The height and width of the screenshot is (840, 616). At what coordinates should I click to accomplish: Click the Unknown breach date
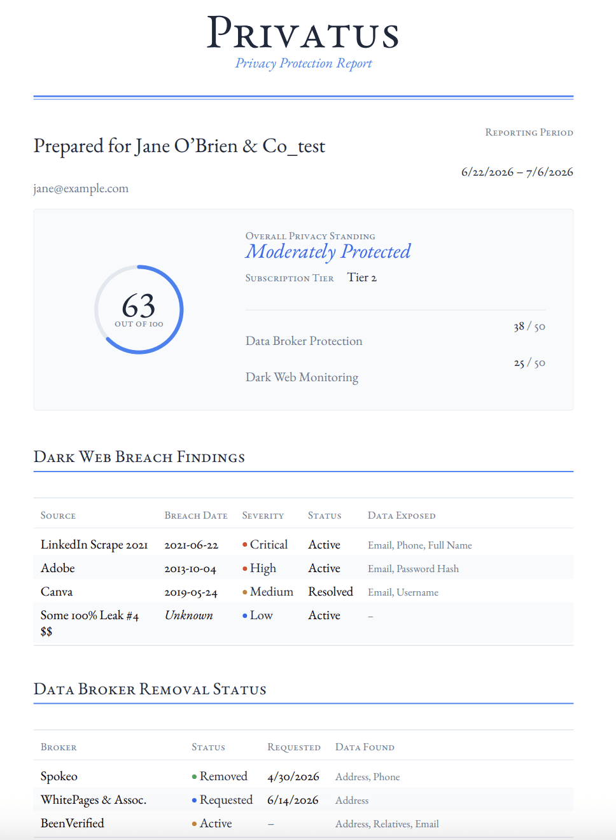point(189,615)
